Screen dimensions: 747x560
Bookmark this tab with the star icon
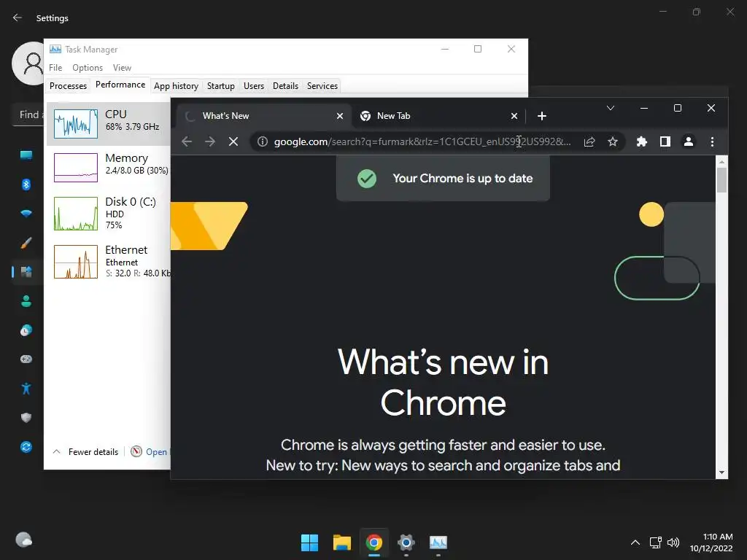(x=613, y=141)
